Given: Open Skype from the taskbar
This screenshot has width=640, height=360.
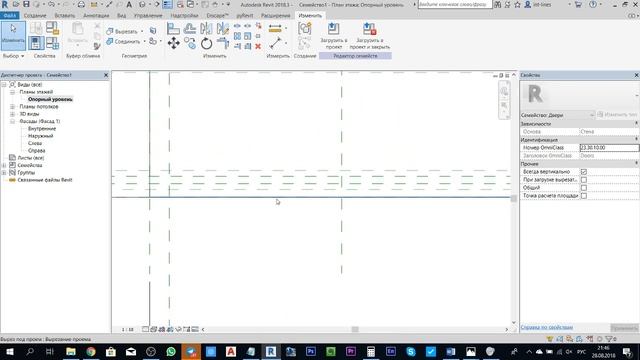Looking at the screenshot, I should pyautogui.click(x=411, y=351).
